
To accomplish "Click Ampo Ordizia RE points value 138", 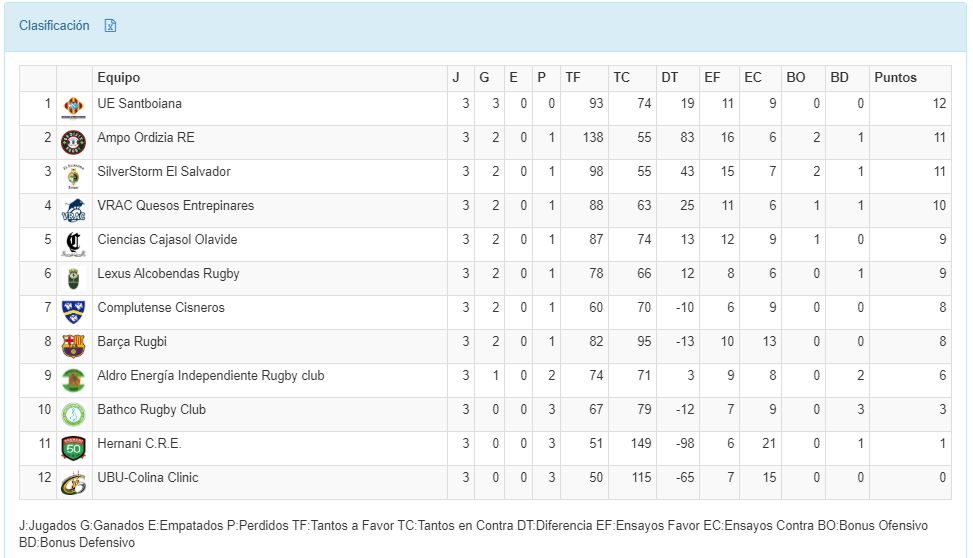I will click(x=593, y=138).
